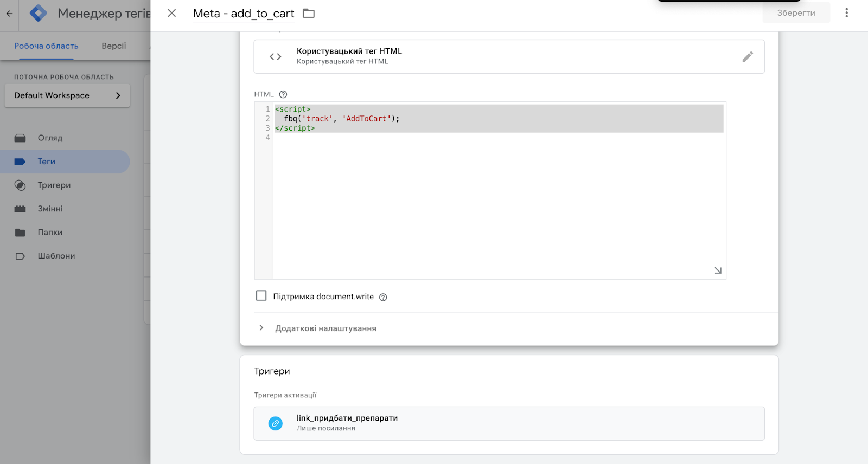Click the Тригери section heading

(272, 371)
